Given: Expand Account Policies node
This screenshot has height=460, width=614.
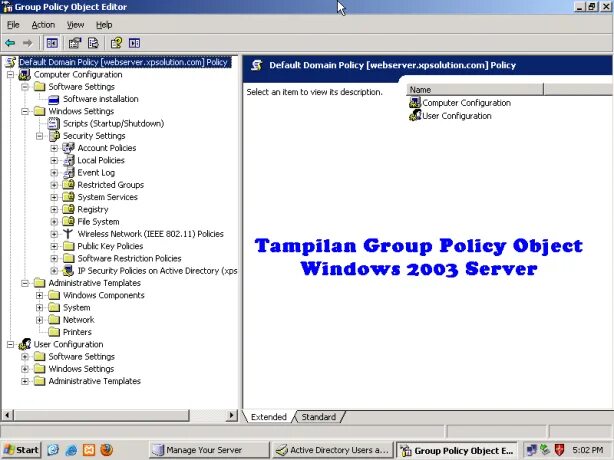Looking at the screenshot, I should coord(54,148).
